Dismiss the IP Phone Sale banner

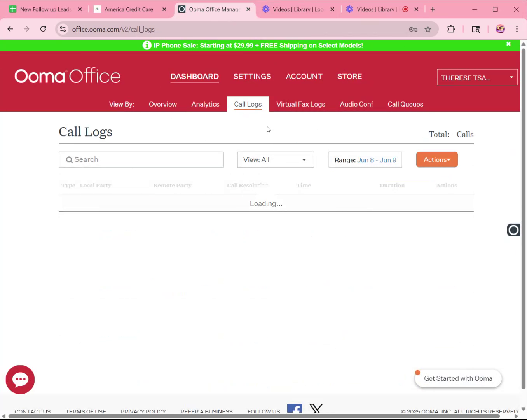tap(508, 44)
